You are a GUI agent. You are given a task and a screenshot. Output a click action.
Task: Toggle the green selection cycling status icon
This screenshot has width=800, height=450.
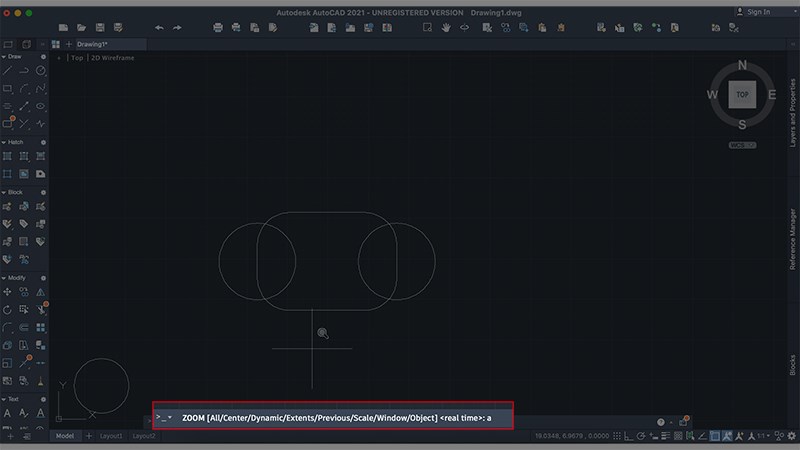point(690,436)
